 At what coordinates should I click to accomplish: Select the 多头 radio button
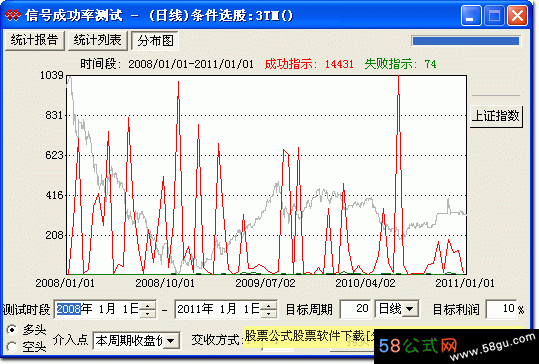tap(12, 330)
